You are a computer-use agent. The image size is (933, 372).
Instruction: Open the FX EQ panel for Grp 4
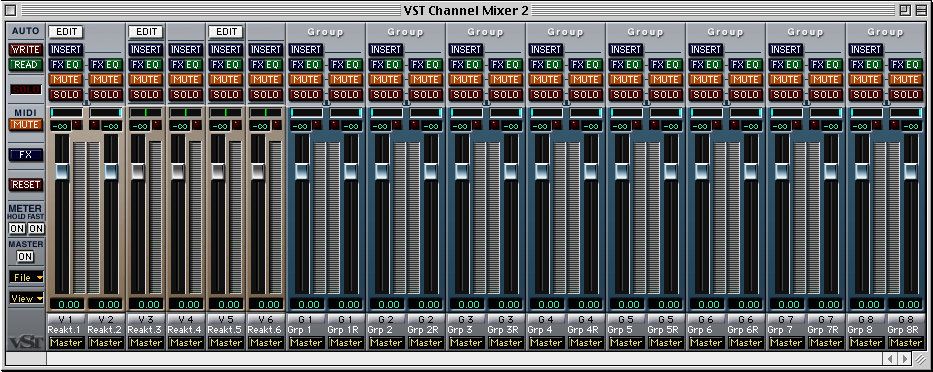pos(546,64)
